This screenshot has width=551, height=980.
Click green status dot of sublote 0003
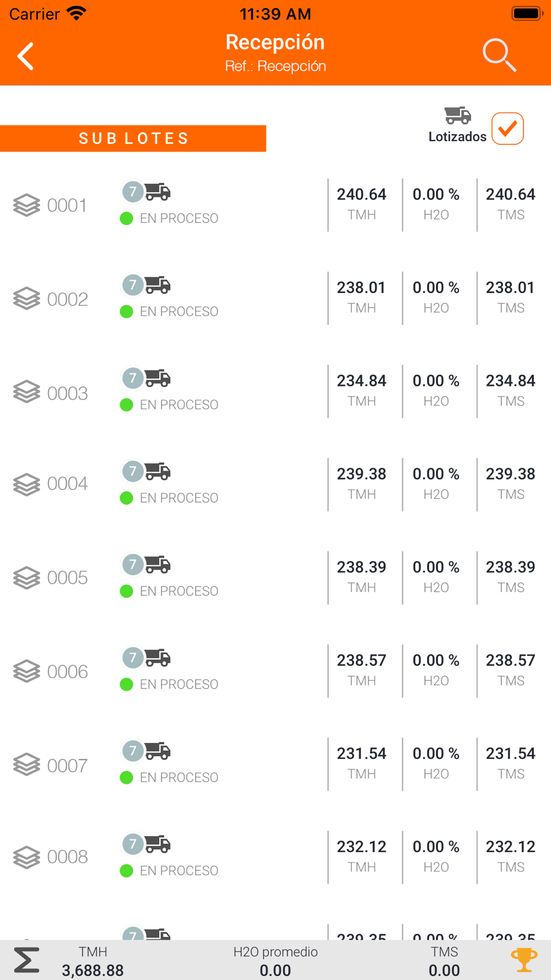[x=126, y=405]
